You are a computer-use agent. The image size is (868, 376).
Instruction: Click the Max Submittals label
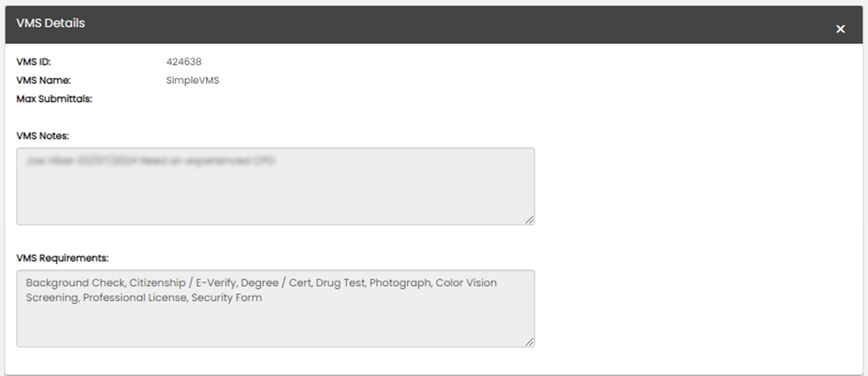tap(54, 99)
